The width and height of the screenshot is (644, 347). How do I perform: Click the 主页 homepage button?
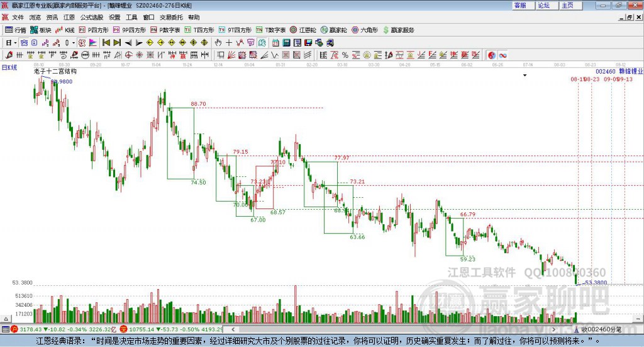571,5
